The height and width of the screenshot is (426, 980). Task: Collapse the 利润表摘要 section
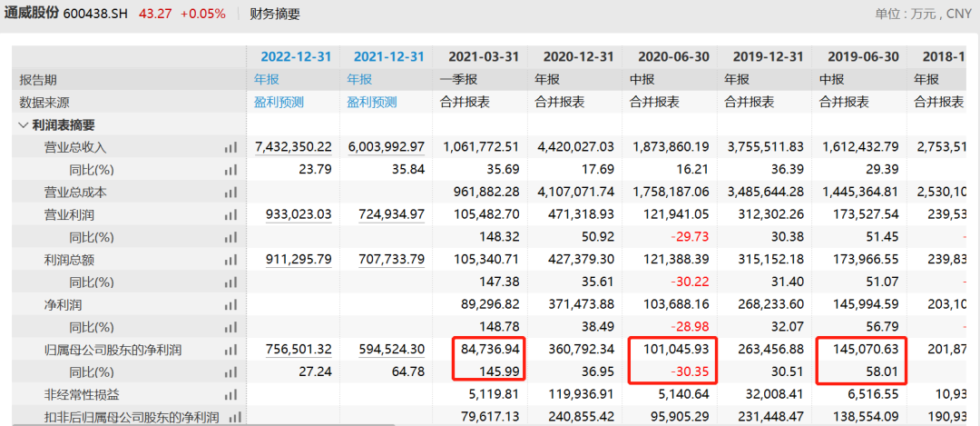23,125
